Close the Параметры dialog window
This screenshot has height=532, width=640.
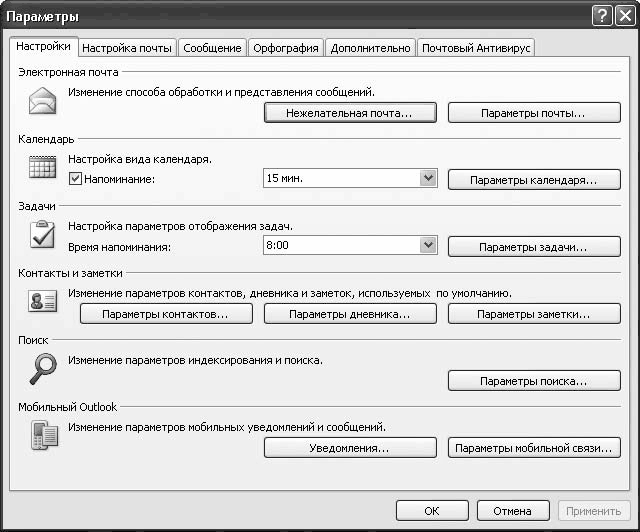[624, 15]
